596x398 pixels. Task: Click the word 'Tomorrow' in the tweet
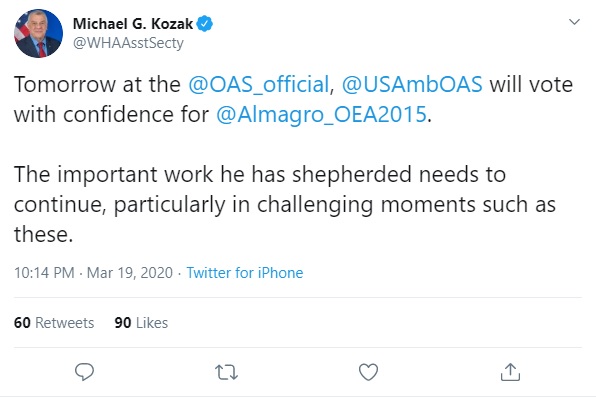pyautogui.click(x=65, y=84)
